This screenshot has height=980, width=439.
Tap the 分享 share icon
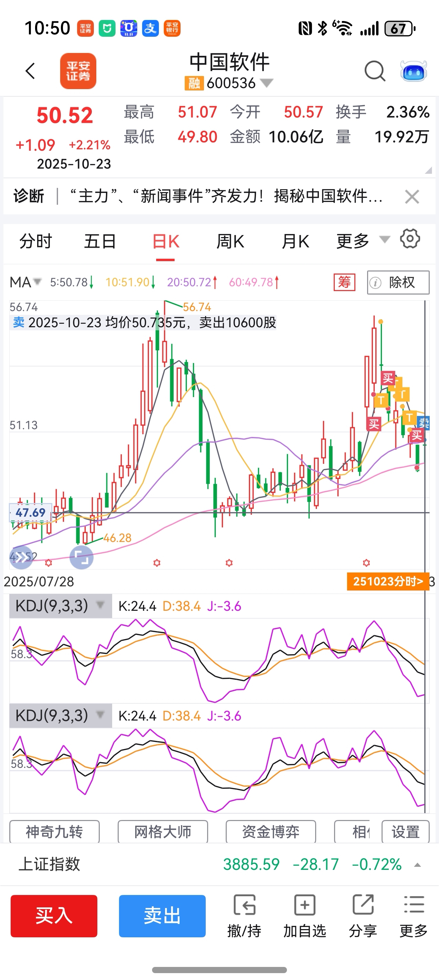(x=363, y=916)
